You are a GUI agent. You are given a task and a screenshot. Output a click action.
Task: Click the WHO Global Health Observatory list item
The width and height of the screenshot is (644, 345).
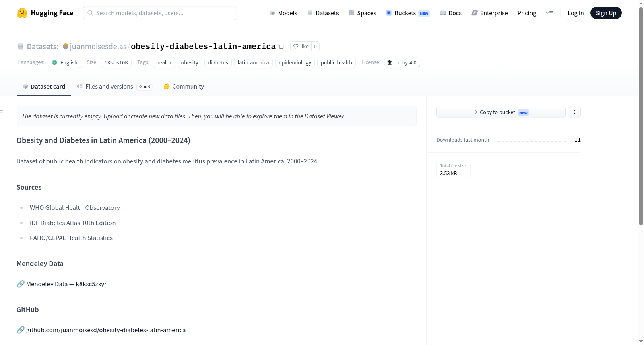click(75, 207)
